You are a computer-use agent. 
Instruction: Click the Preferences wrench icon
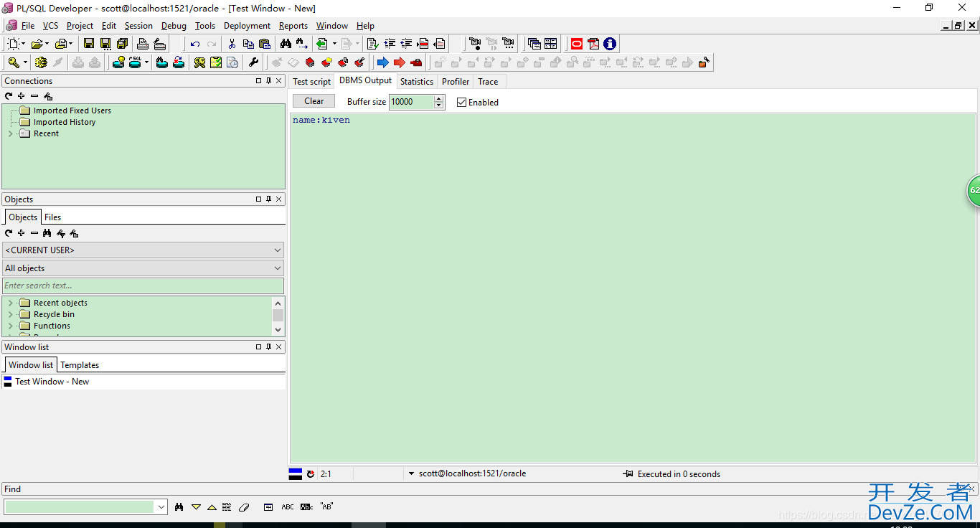tap(253, 62)
